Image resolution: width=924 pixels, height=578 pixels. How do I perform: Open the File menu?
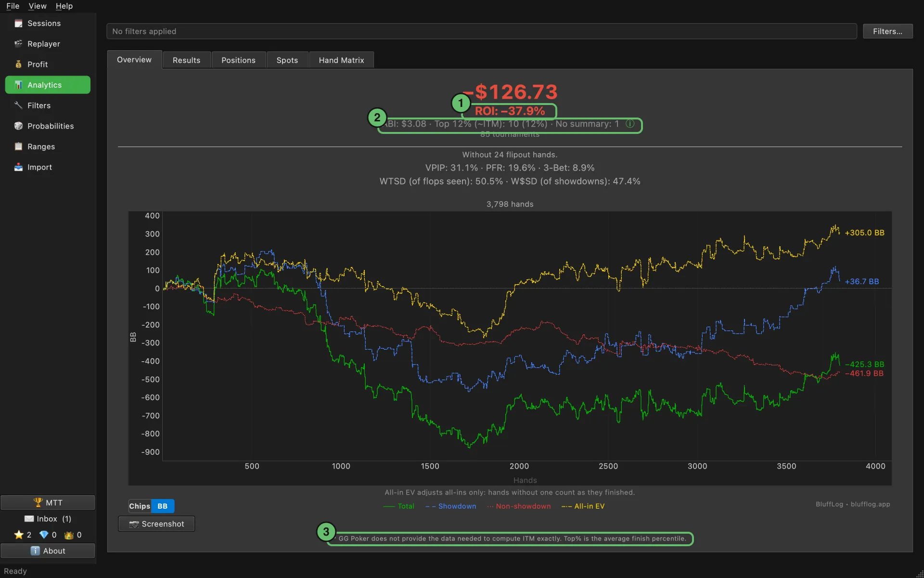point(13,6)
